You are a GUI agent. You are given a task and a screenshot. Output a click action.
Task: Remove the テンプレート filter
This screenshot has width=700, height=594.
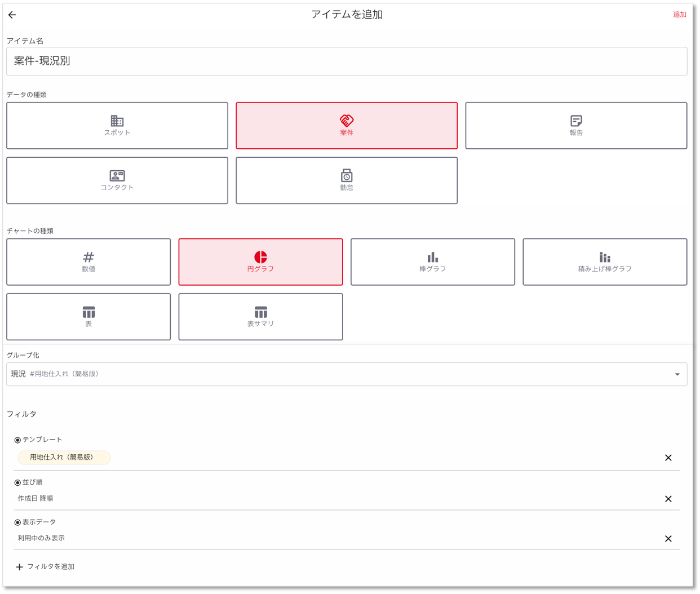pos(668,458)
